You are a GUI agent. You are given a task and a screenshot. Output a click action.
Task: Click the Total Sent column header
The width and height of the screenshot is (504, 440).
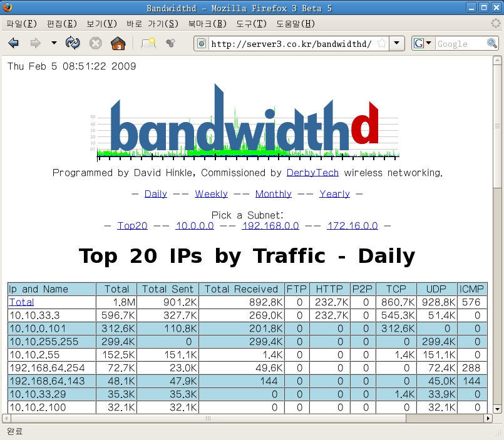pyautogui.click(x=168, y=289)
